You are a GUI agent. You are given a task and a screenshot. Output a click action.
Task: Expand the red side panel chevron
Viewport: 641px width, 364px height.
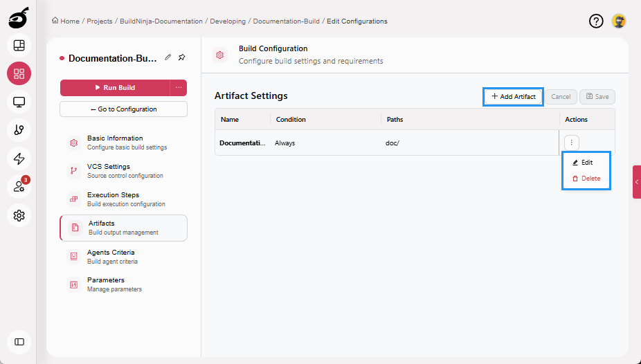pyautogui.click(x=637, y=182)
